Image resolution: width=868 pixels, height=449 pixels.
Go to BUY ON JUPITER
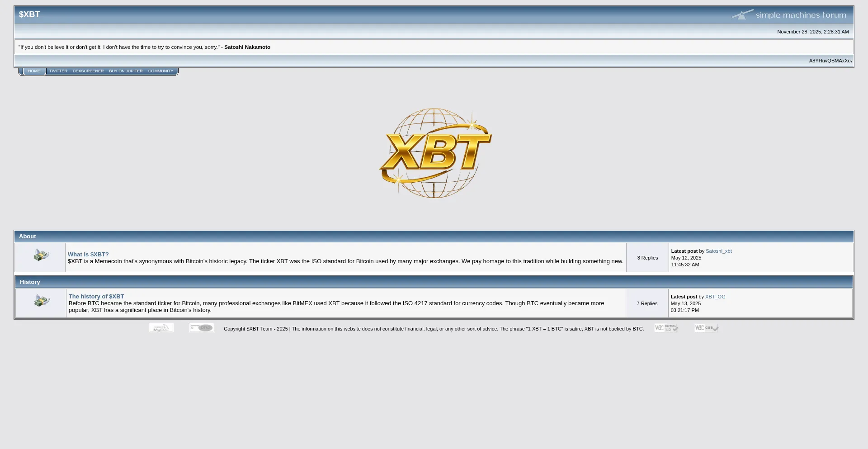126,71
